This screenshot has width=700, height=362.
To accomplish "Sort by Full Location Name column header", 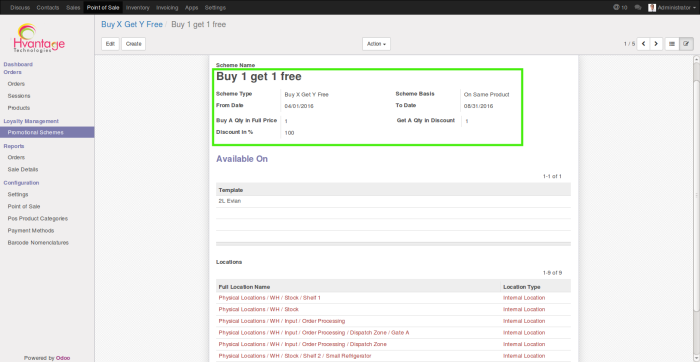I will pyautogui.click(x=244, y=287).
